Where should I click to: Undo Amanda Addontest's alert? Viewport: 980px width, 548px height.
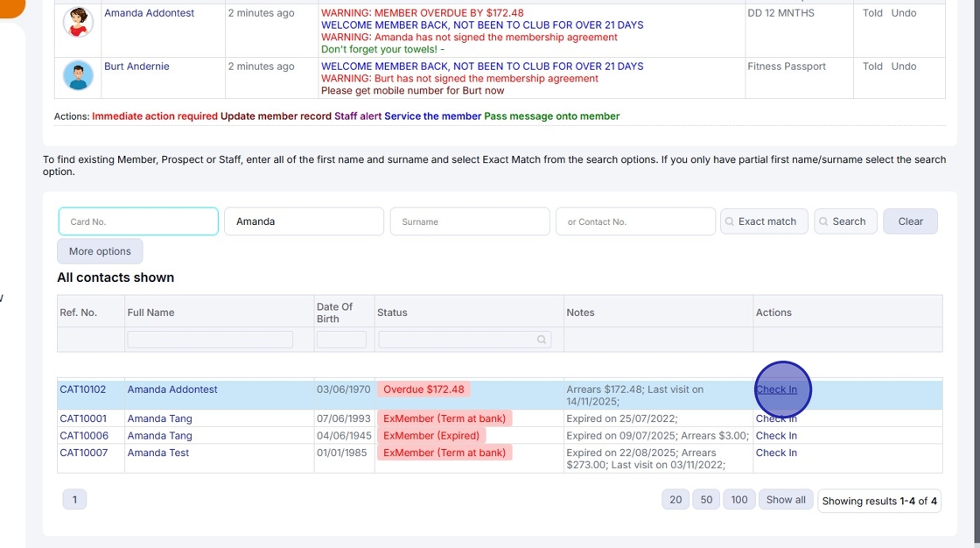904,12
